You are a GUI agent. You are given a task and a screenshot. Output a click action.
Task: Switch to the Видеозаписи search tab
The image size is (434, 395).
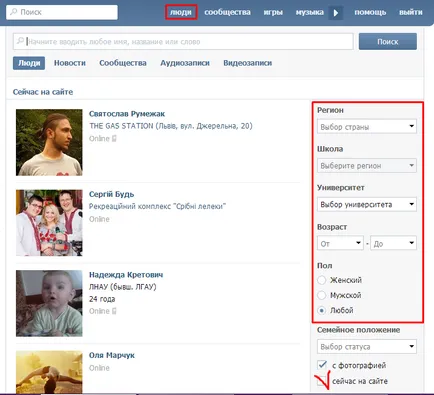pyautogui.click(x=248, y=63)
